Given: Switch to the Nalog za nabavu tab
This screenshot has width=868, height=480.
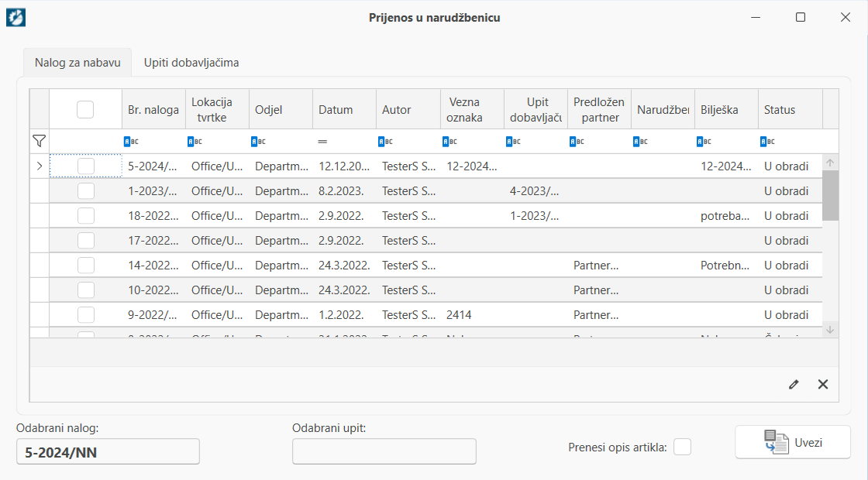Looking at the screenshot, I should tap(77, 63).
